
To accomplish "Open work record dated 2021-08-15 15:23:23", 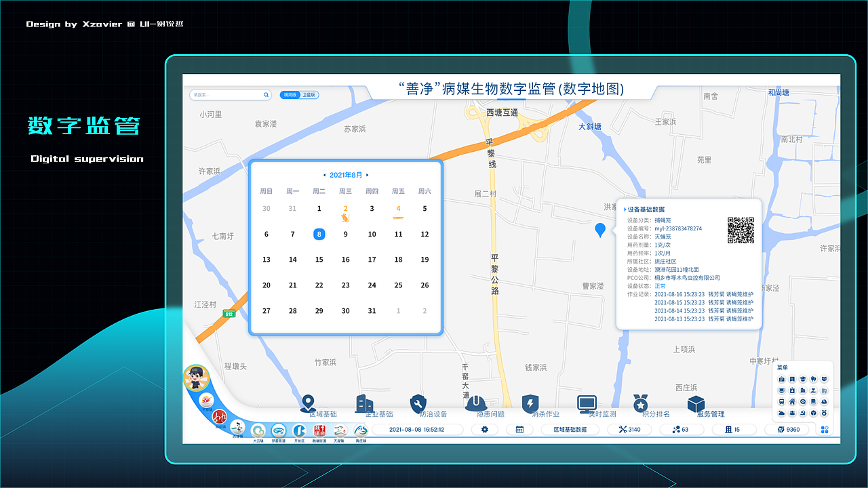I will [704, 302].
